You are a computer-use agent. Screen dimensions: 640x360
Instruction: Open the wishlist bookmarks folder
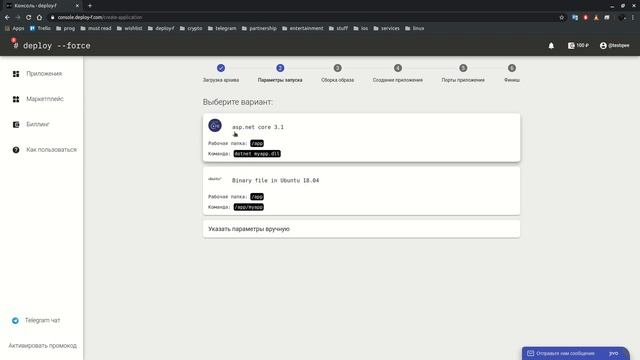pos(129,29)
